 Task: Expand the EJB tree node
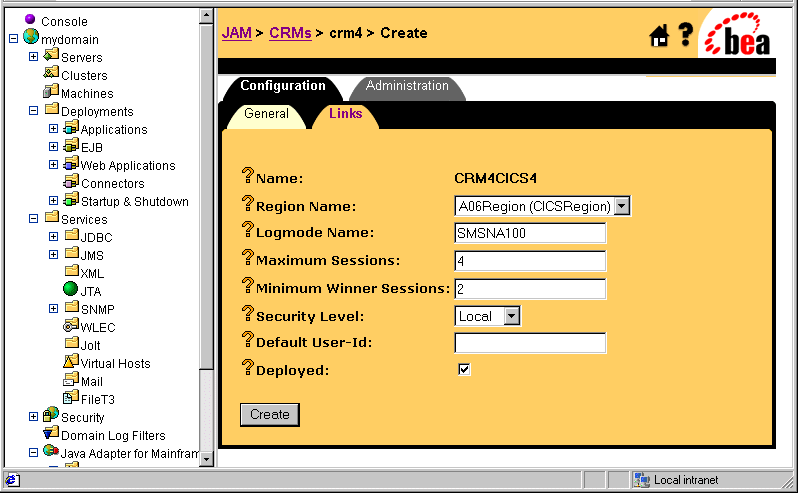click(53, 147)
